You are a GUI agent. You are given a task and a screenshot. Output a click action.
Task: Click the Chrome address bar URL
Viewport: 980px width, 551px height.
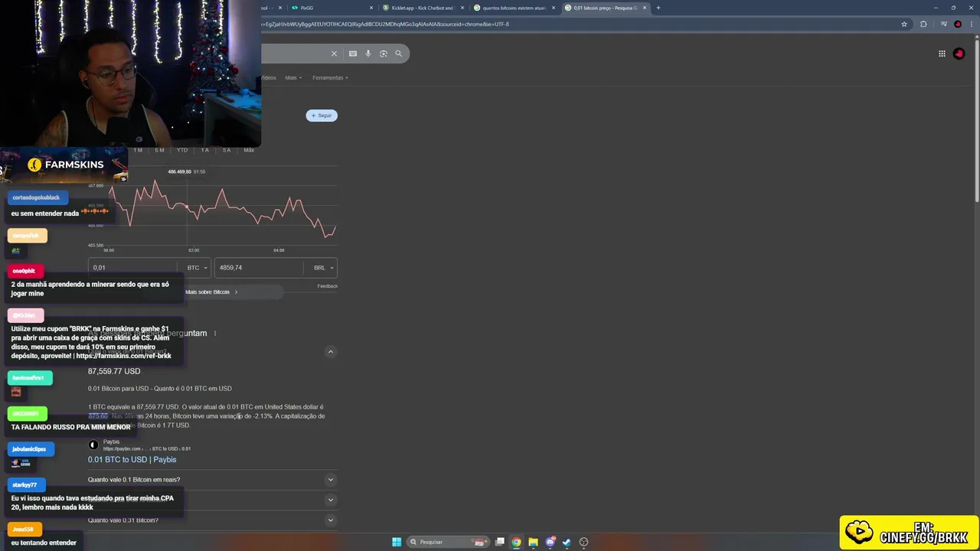(387, 24)
